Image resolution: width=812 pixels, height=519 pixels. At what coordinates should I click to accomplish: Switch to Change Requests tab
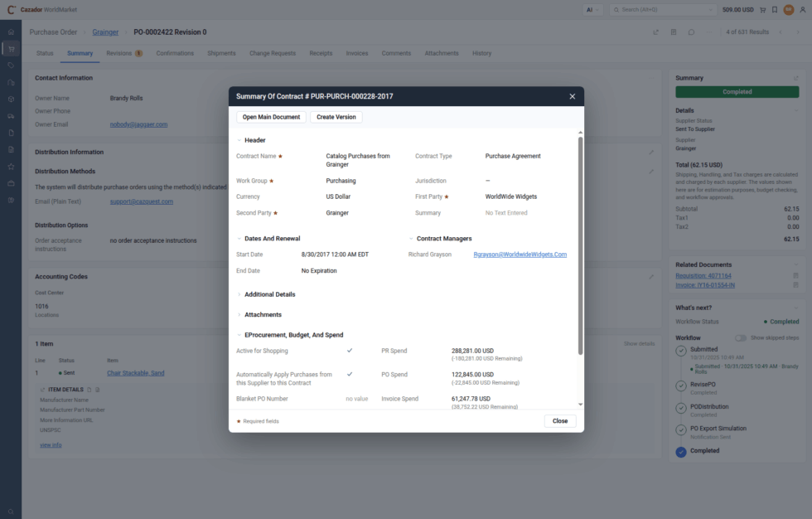click(273, 53)
